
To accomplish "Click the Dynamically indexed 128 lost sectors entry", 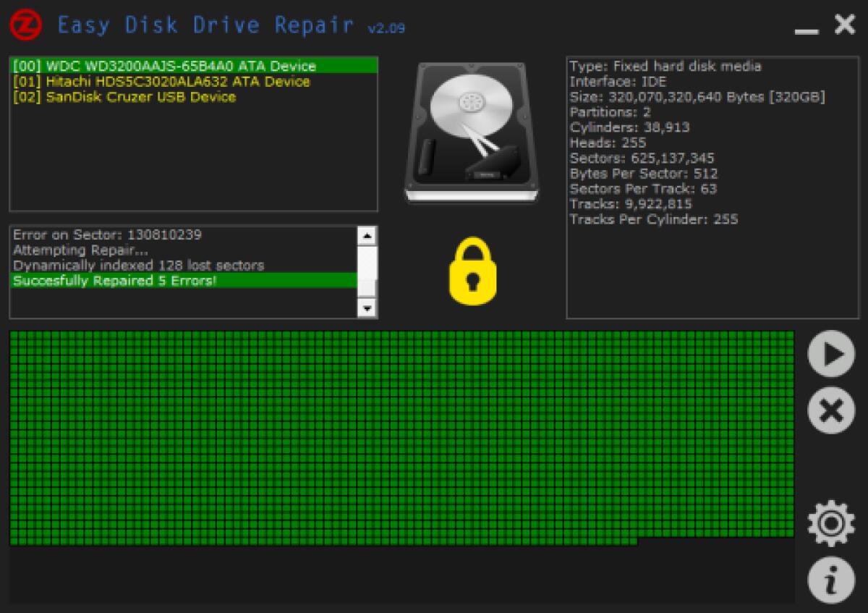I will pyautogui.click(x=130, y=265).
